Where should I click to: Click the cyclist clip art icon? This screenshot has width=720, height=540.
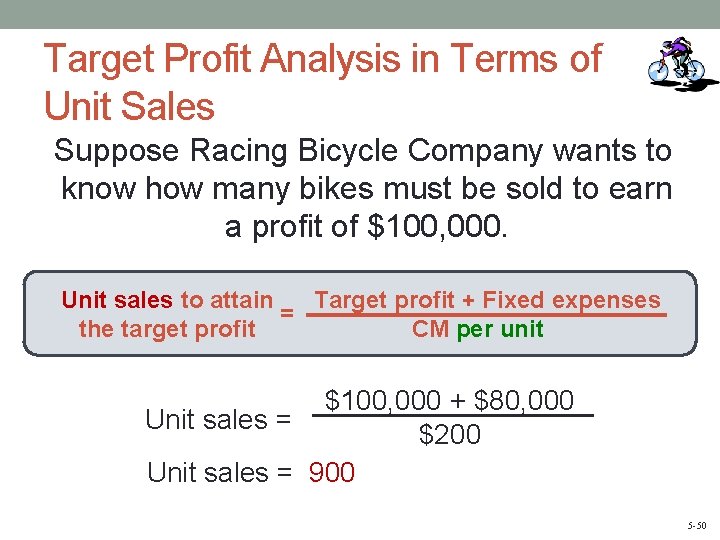point(681,63)
